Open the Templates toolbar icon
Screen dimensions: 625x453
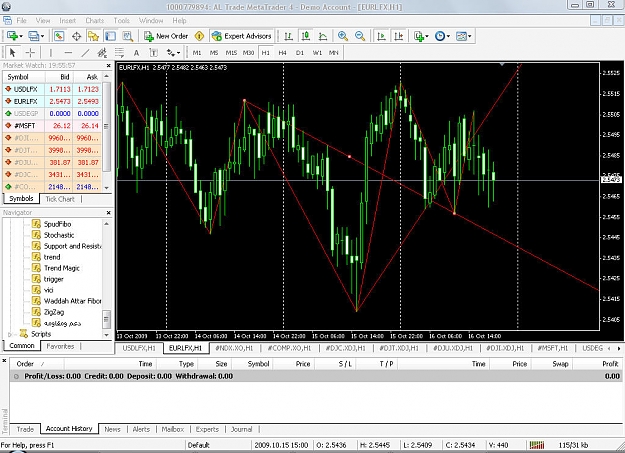point(461,36)
